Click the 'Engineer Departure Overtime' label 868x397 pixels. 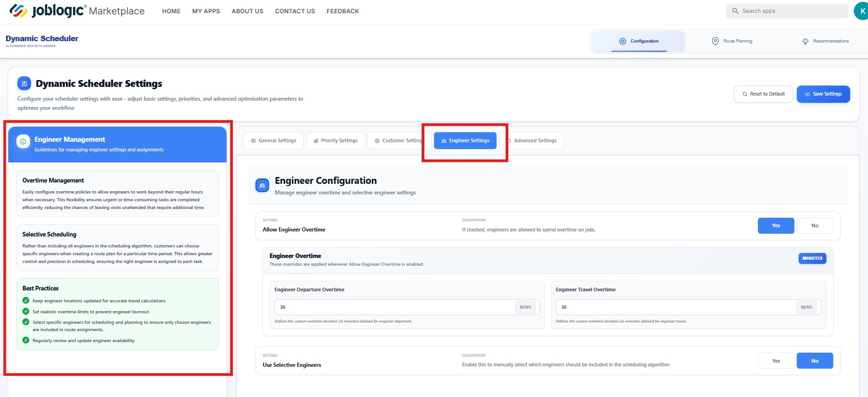[309, 290]
